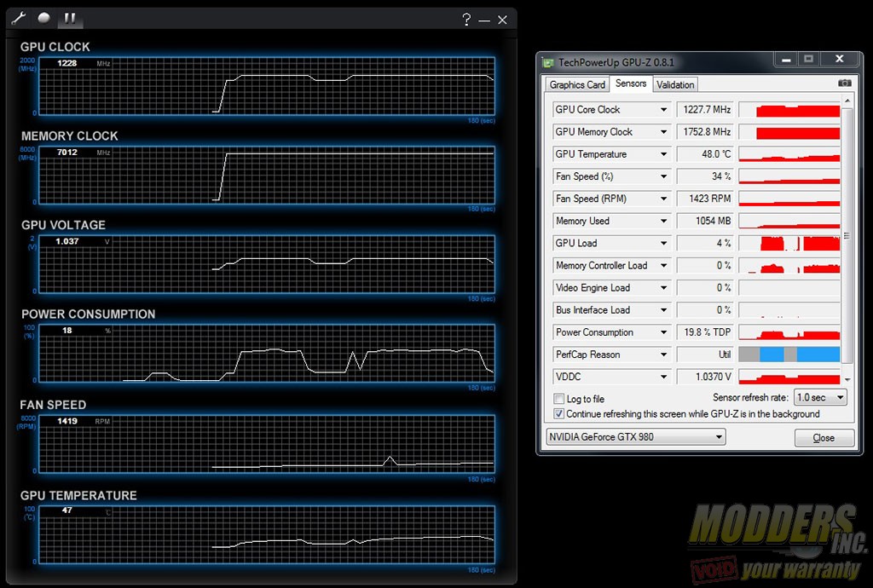Maximize the GPU-Z window
The image size is (873, 588).
click(x=808, y=59)
